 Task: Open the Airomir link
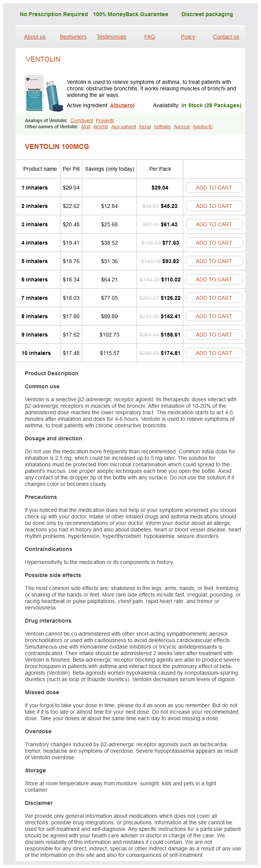pyautogui.click(x=101, y=127)
